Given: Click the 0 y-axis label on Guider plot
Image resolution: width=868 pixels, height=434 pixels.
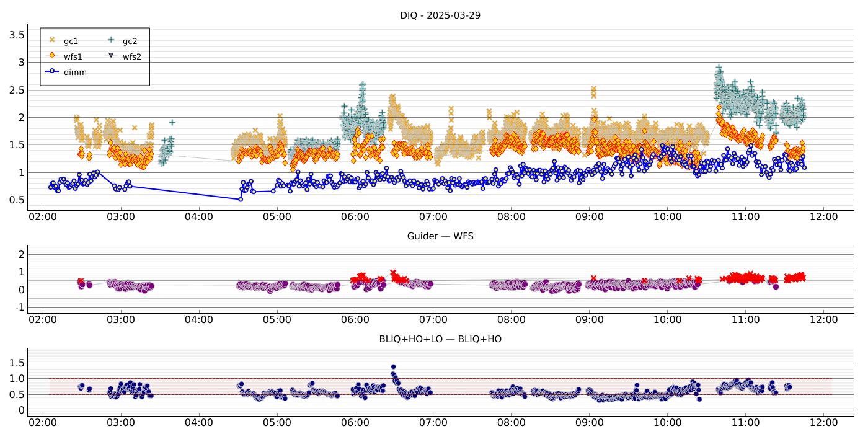Looking at the screenshot, I should pyautogui.click(x=21, y=290).
